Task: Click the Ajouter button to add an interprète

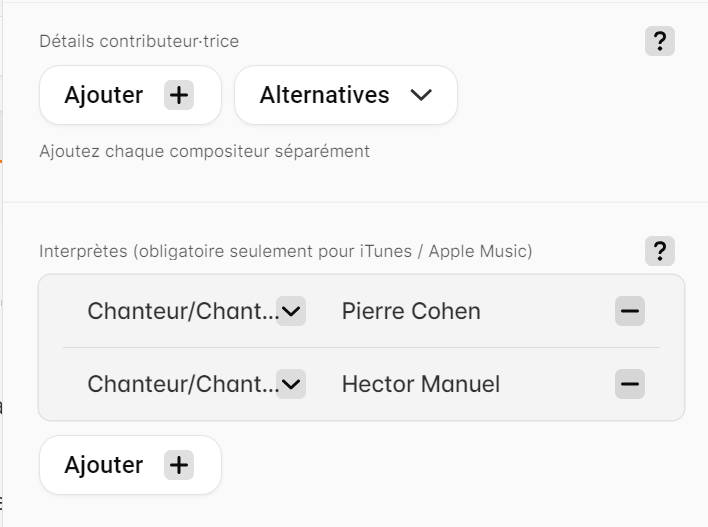Action: click(130, 465)
